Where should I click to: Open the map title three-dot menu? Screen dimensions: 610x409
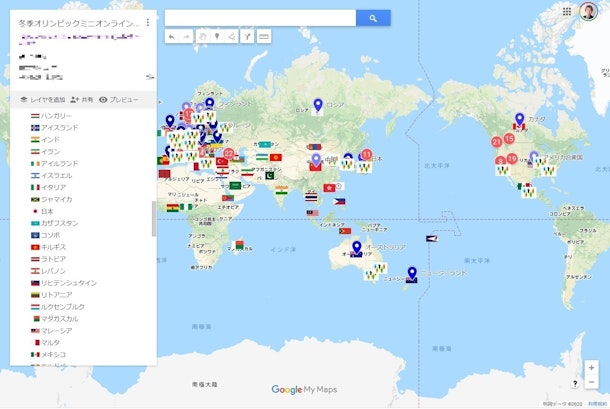point(147,21)
